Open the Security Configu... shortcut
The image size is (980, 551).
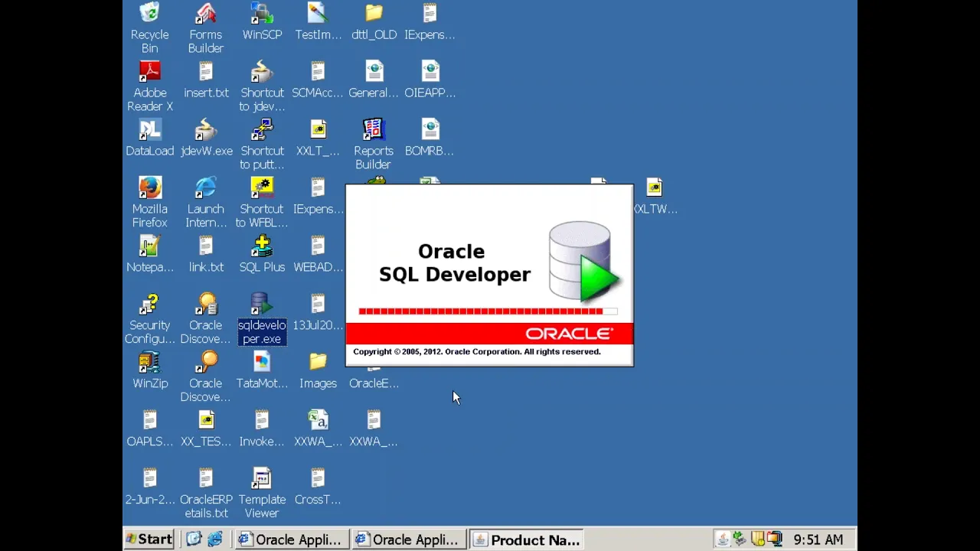click(x=149, y=319)
